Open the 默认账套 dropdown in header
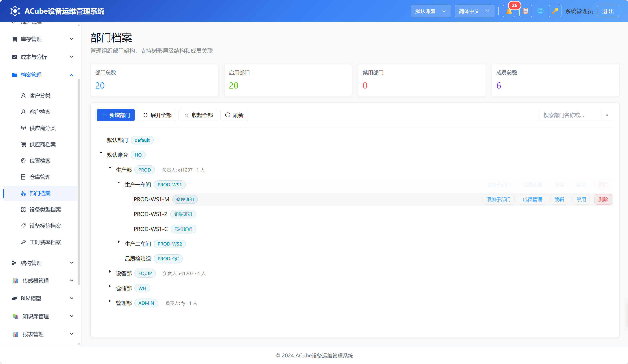This screenshot has height=364, width=628. [x=431, y=11]
